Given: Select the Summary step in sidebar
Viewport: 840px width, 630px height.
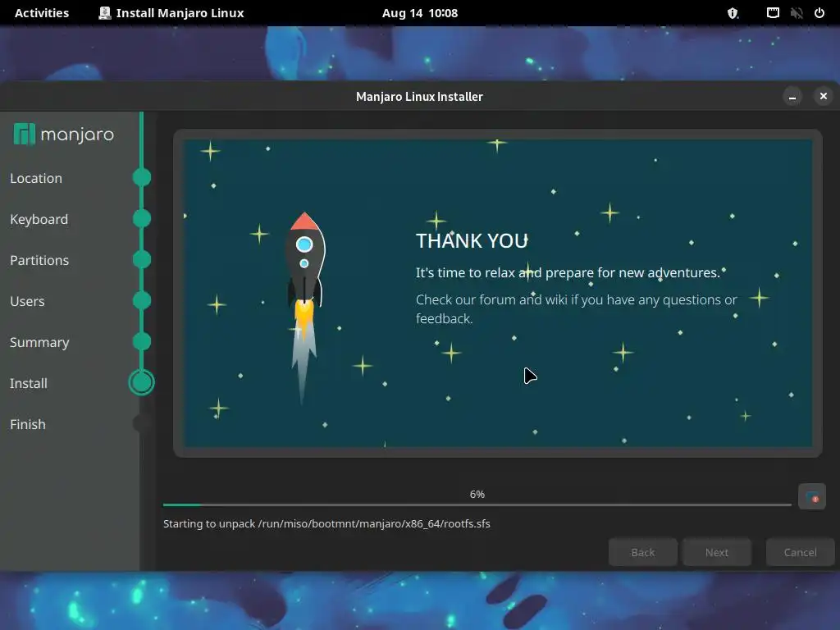Looking at the screenshot, I should (x=39, y=342).
